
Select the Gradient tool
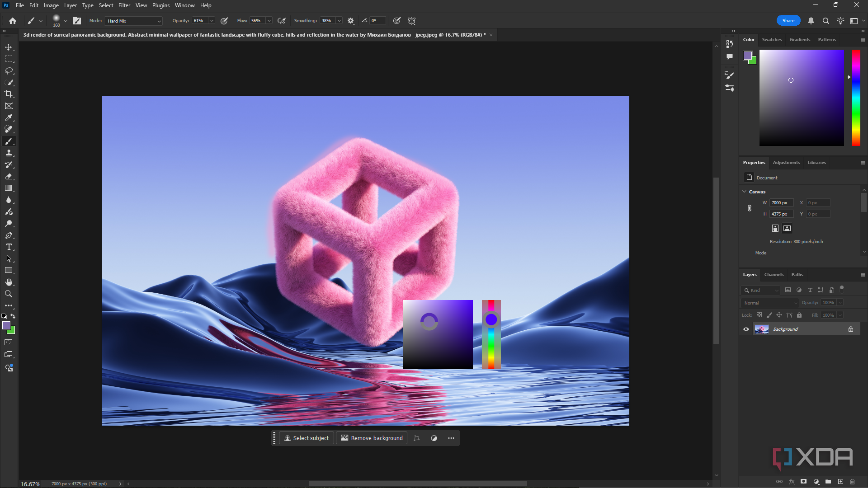point(9,188)
